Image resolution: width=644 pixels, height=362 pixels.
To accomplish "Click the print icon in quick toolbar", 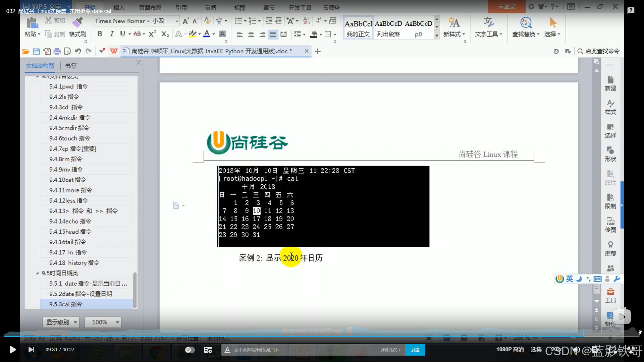I will coord(57,51).
